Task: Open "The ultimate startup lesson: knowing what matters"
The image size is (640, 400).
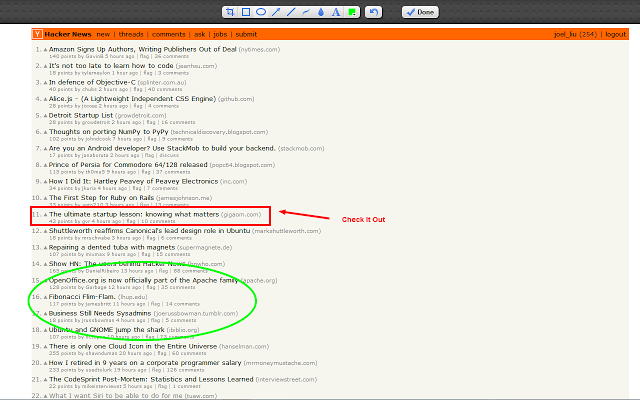Action: click(134, 214)
